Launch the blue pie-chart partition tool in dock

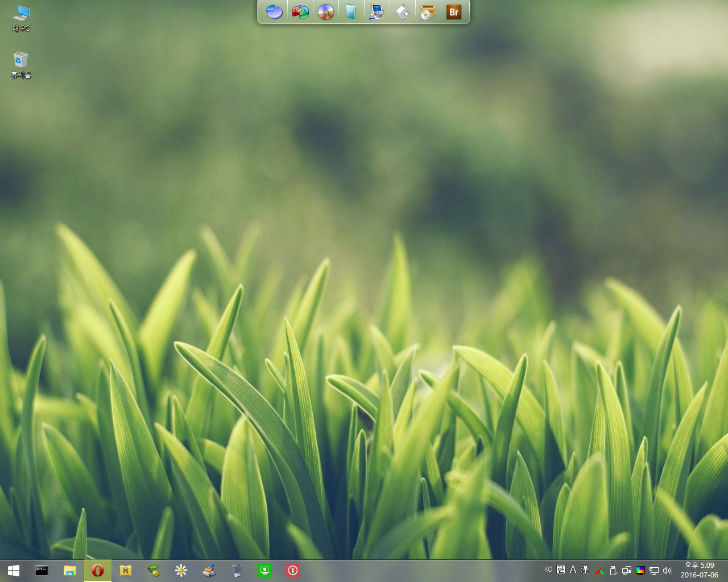click(274, 12)
